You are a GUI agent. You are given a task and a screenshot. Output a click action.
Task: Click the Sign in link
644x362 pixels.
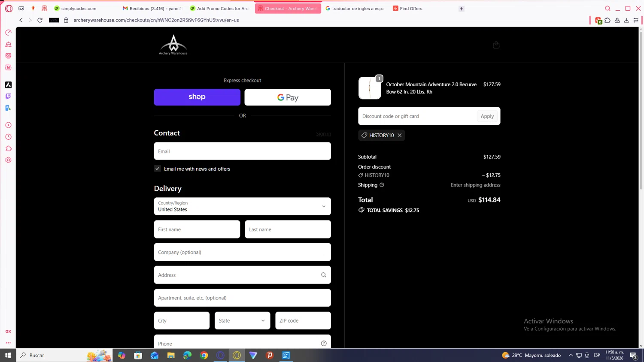pyautogui.click(x=323, y=134)
